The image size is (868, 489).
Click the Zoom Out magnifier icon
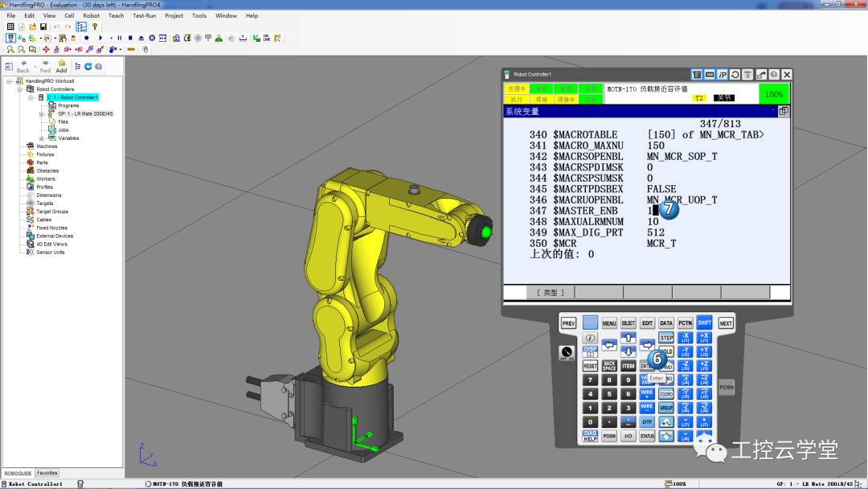pyautogui.click(x=21, y=49)
